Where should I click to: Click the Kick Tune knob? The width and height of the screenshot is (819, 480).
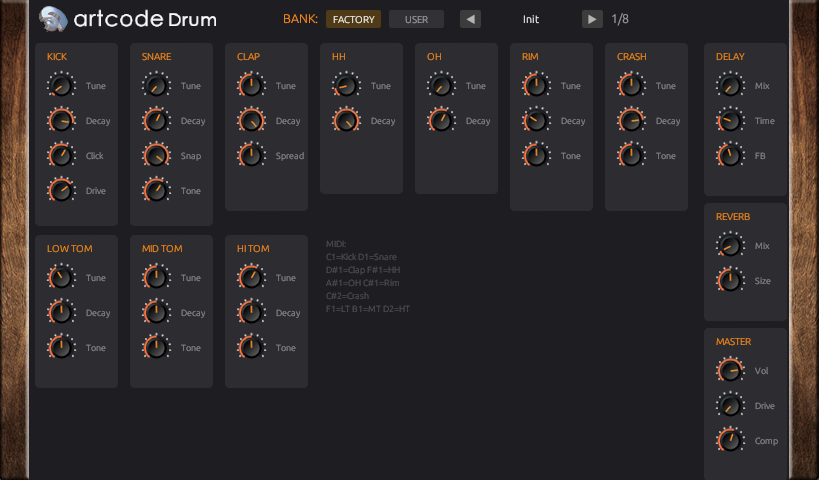(x=61, y=86)
